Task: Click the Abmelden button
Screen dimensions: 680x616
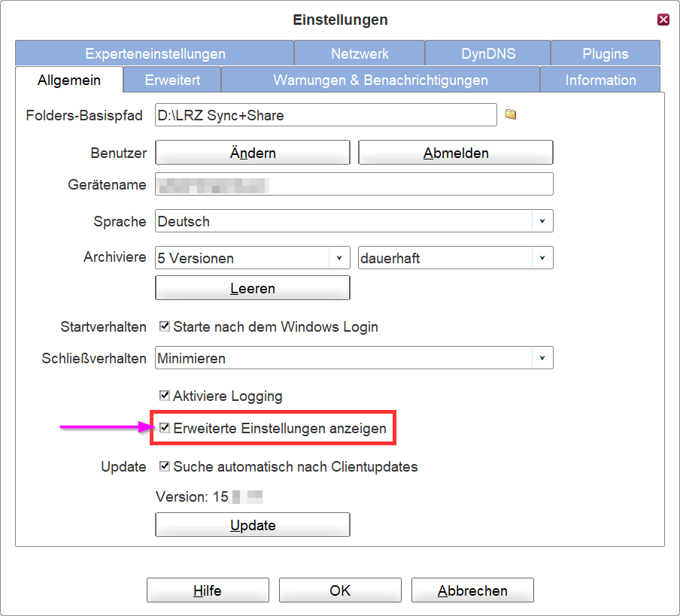Action: pos(456,153)
